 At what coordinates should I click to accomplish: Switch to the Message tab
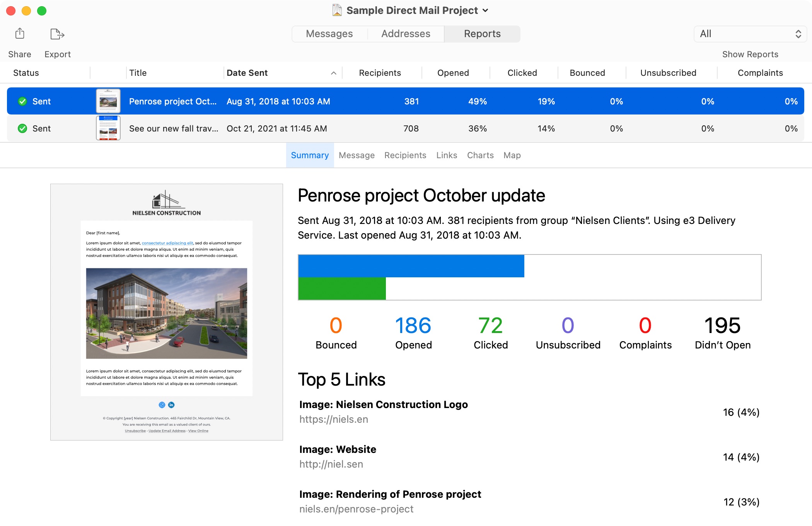point(356,155)
